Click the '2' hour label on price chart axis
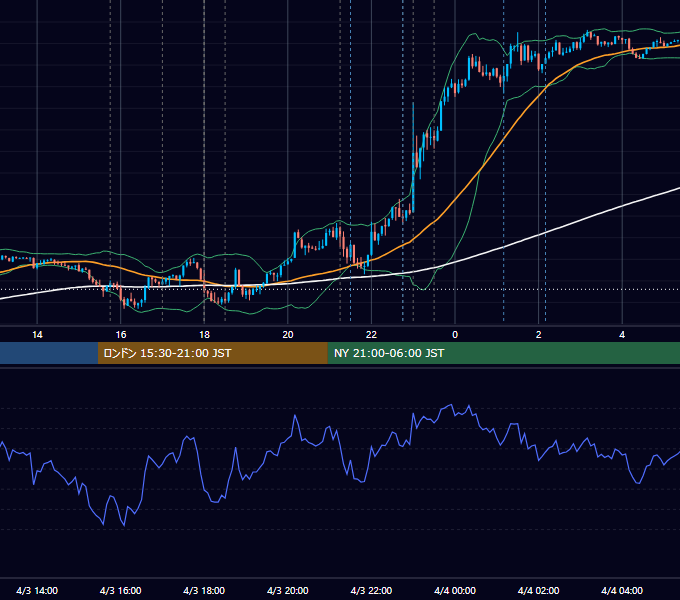The image size is (680, 600). pyautogui.click(x=539, y=335)
